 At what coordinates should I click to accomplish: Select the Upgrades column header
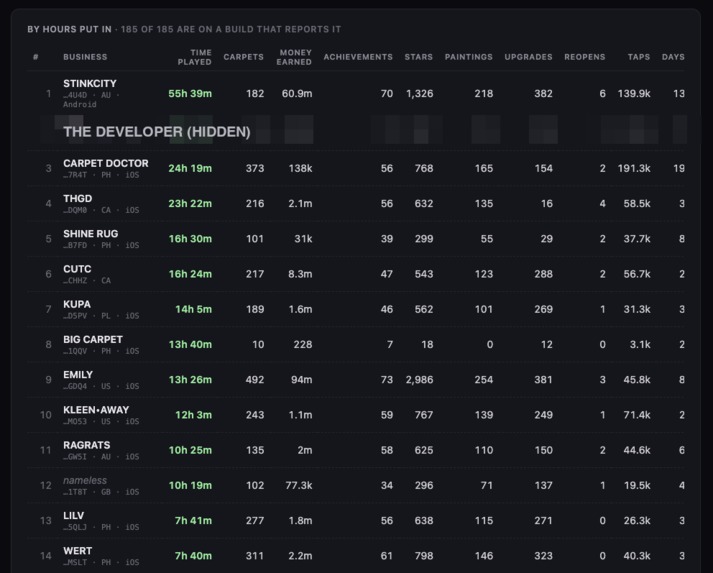pos(528,57)
